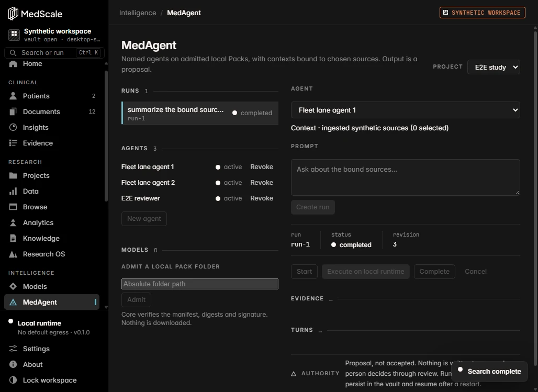This screenshot has width=538, height=392.
Task: Select the run-1 summarize run row
Action: point(200,113)
